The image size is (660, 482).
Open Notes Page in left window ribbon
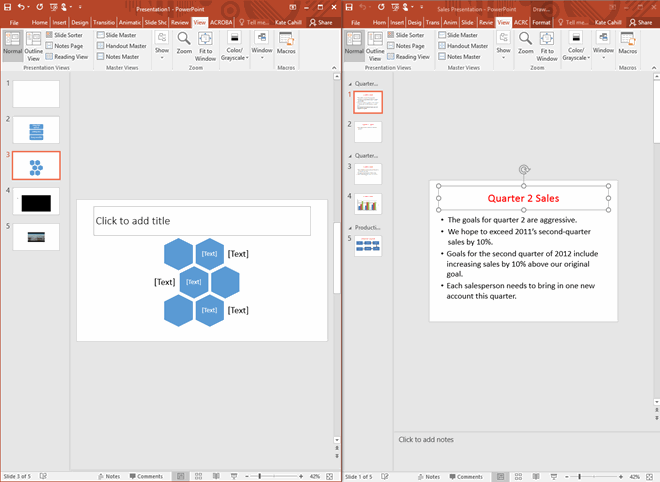point(64,45)
